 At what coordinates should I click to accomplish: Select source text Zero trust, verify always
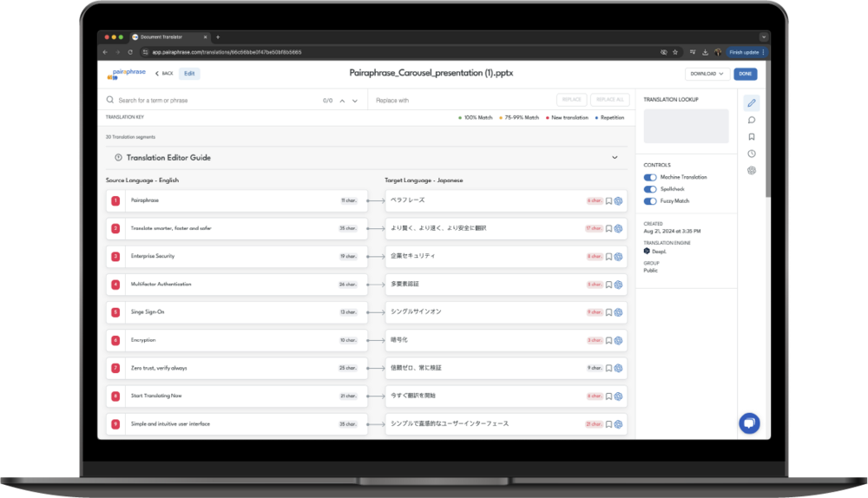pyautogui.click(x=159, y=368)
